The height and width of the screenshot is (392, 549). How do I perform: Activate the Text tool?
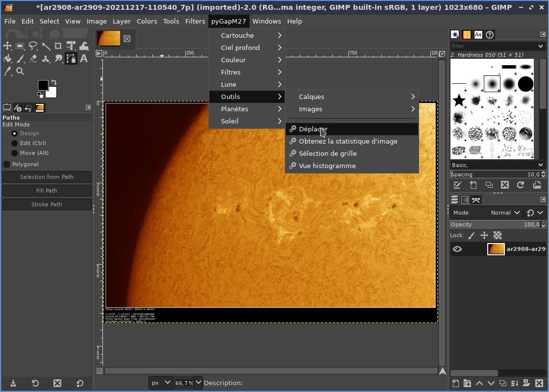tap(84, 59)
